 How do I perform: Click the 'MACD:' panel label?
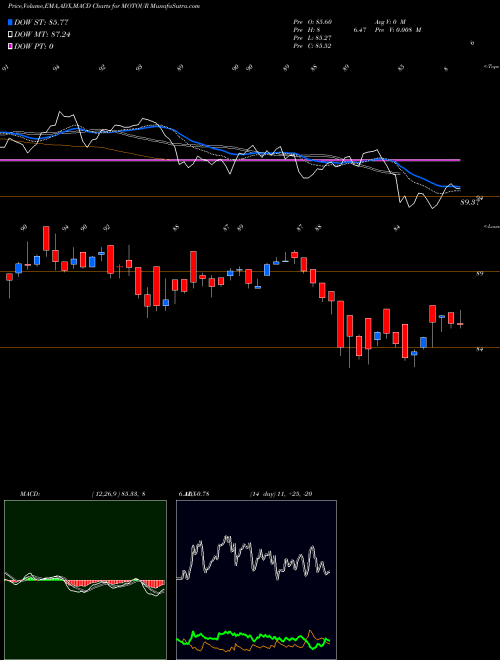pyautogui.click(x=29, y=494)
